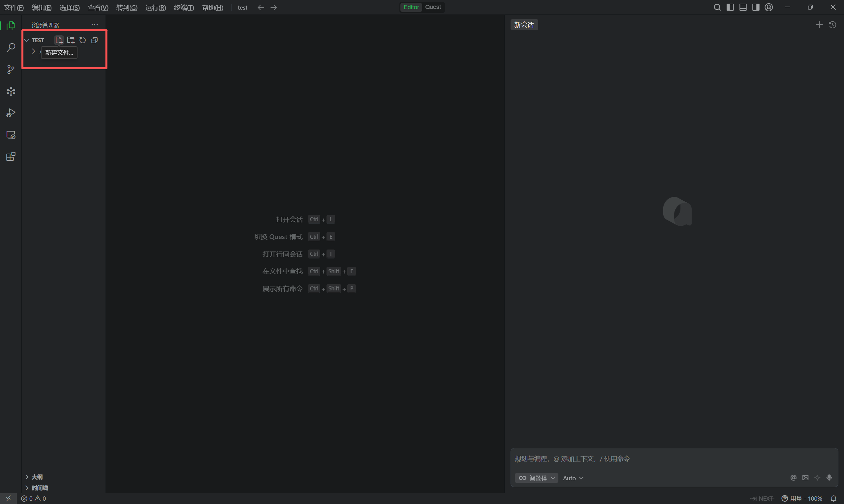
Task: Toggle the primary side bar layout button
Action: (x=730, y=7)
